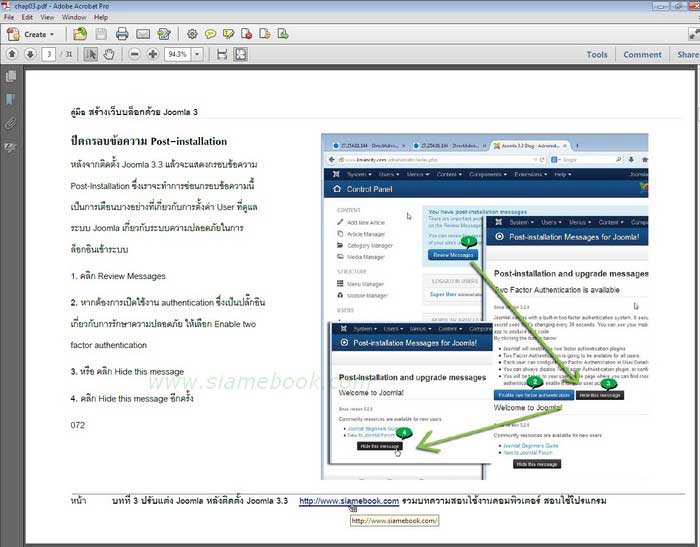Zoom out with the minus button
Screen dimensions: 700x547
134,54
